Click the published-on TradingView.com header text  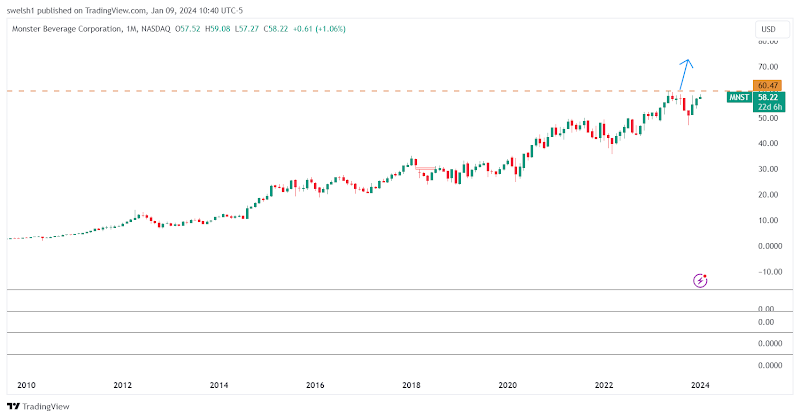[x=126, y=10]
